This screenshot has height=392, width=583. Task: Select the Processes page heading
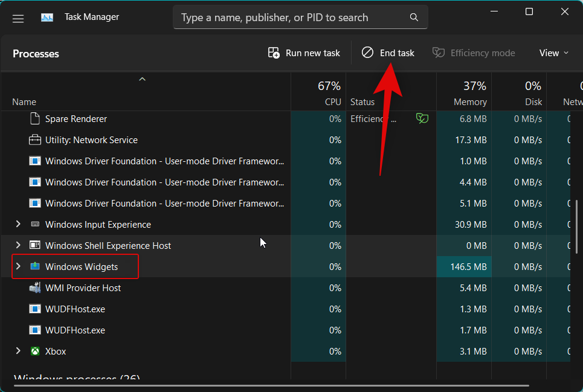tap(36, 54)
